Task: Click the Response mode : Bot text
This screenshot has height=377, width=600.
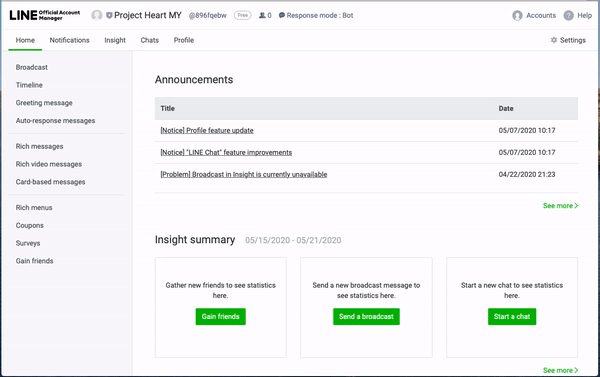Action: tap(320, 15)
